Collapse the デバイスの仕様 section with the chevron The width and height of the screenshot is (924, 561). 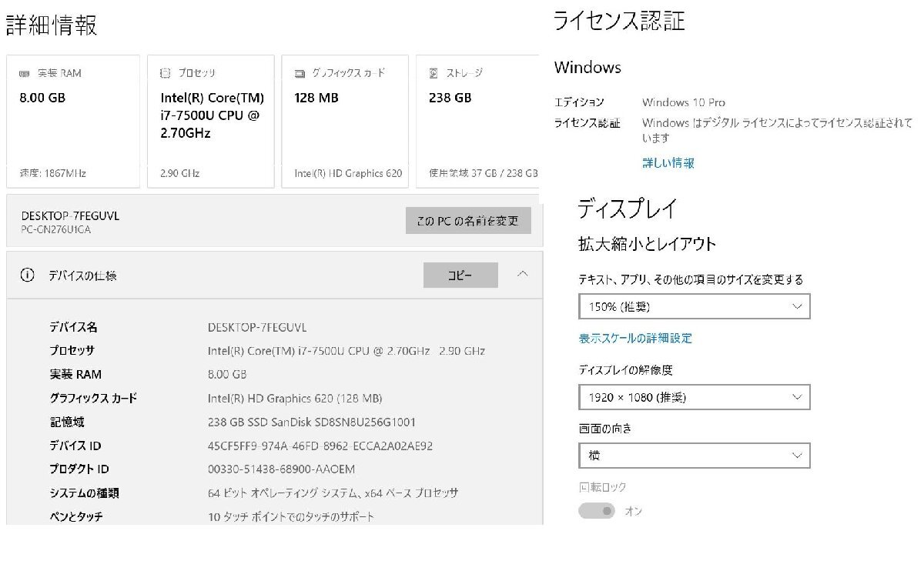(x=523, y=274)
